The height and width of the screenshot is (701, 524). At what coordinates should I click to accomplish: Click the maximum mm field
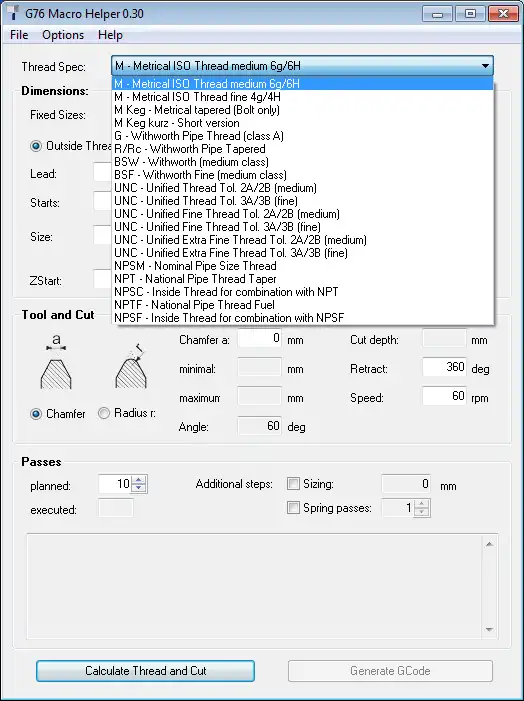[x=259, y=396]
